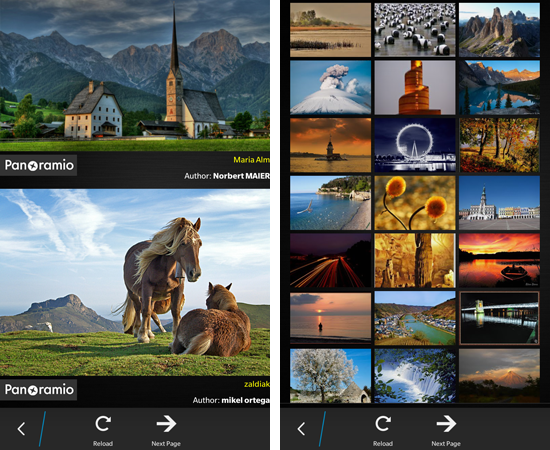
Task: Open the Ferris wheel night thumbnail
Action: point(415,145)
